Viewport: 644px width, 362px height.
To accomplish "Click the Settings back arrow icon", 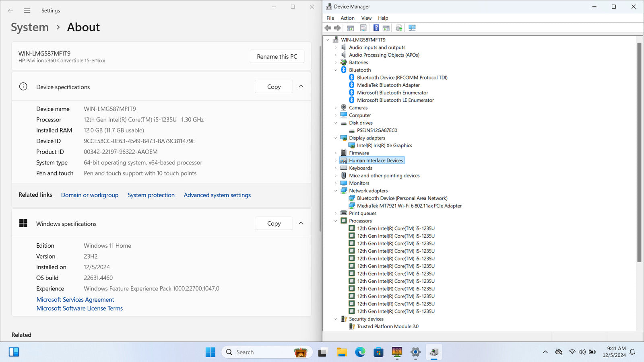I will (x=10, y=11).
